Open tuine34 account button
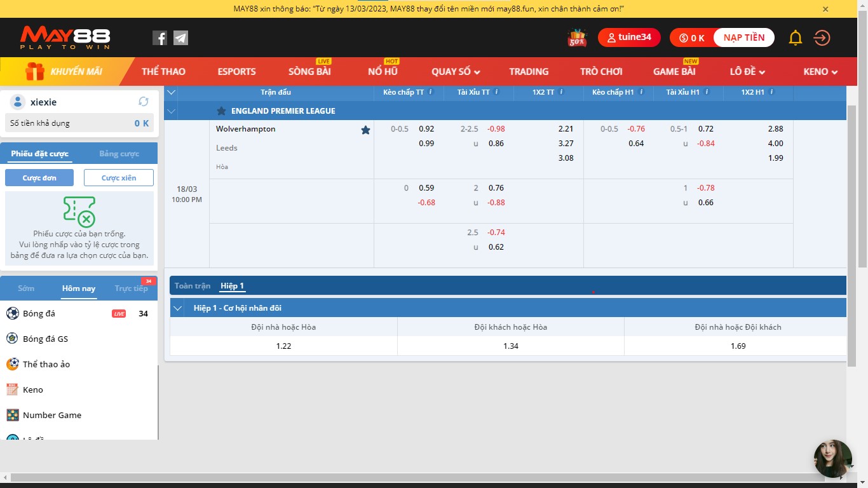The height and width of the screenshot is (488, 868). [x=629, y=37]
